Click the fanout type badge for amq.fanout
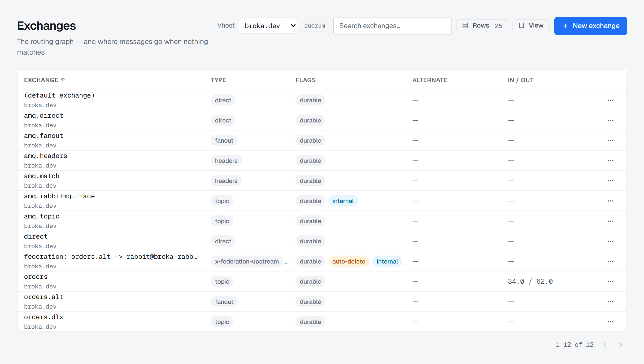 [224, 141]
